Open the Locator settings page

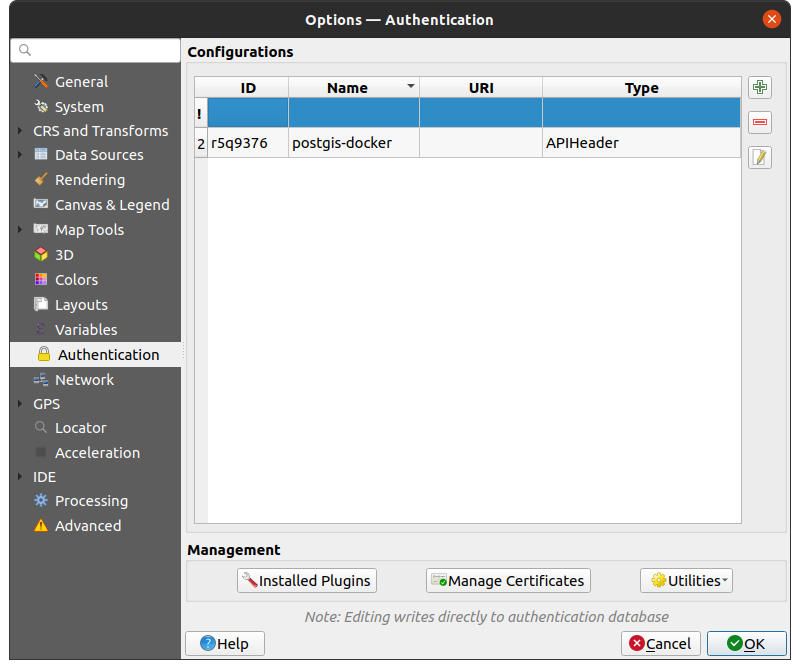click(82, 427)
